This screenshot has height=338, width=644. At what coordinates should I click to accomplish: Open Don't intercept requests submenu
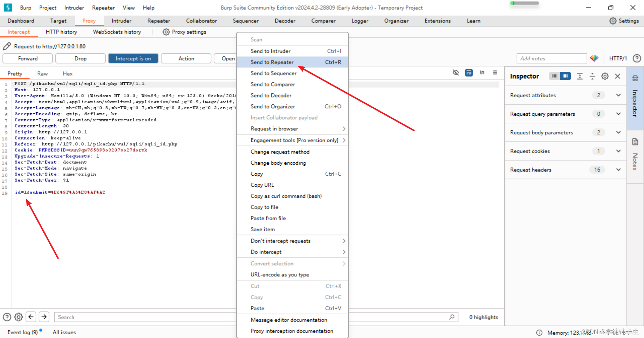click(x=292, y=241)
